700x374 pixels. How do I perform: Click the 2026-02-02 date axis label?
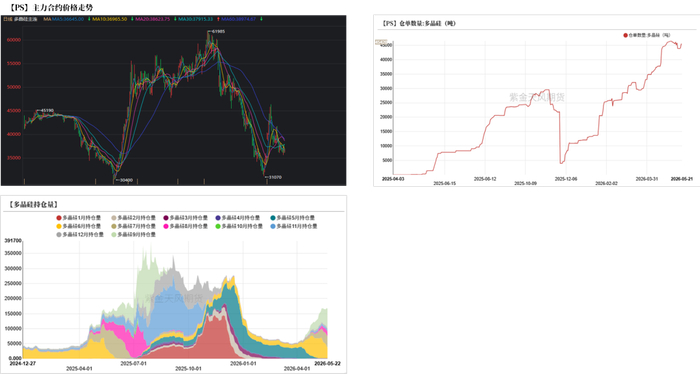606,183
